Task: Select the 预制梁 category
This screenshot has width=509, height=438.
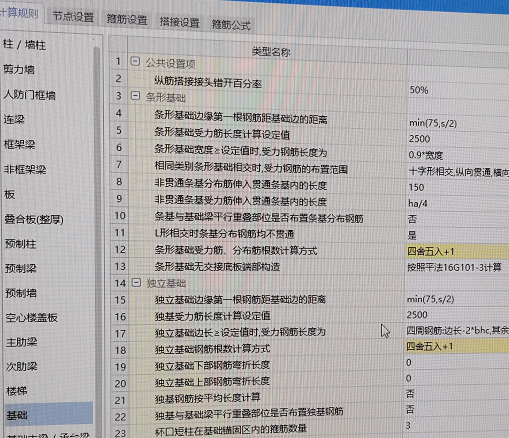Action: [x=21, y=268]
